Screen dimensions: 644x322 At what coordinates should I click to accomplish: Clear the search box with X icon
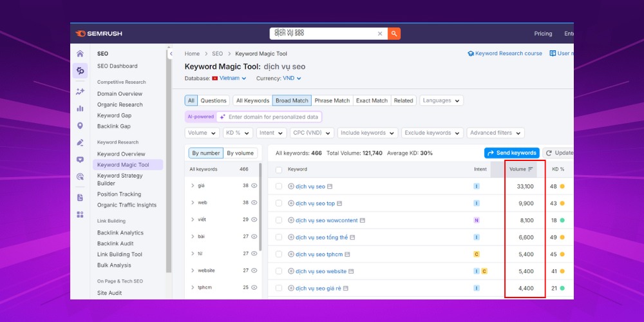pos(380,33)
